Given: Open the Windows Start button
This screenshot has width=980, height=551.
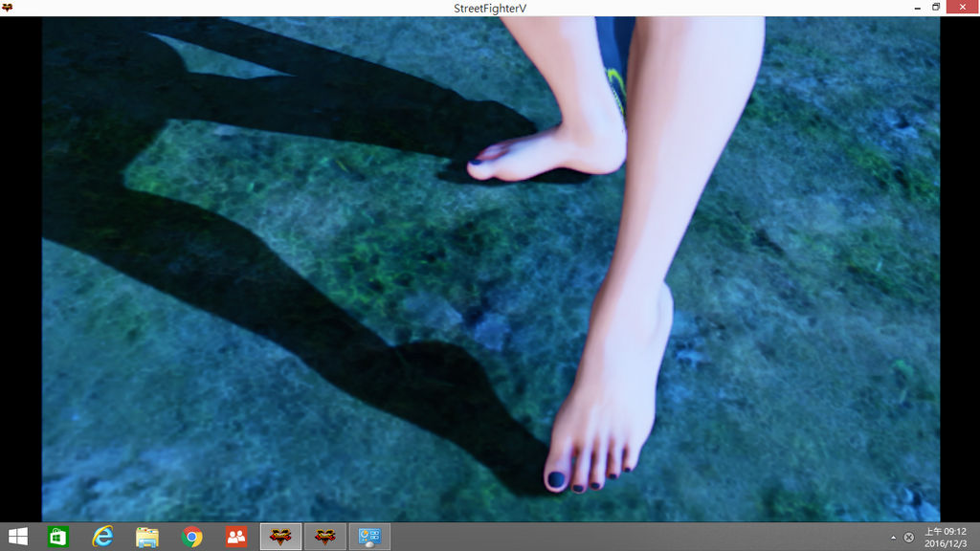Looking at the screenshot, I should click(17, 537).
